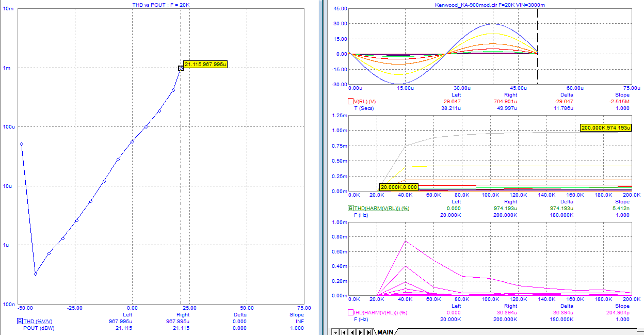The width and height of the screenshot is (644, 335).
Task: Jump to last page tab arrow
Action: tap(368, 332)
